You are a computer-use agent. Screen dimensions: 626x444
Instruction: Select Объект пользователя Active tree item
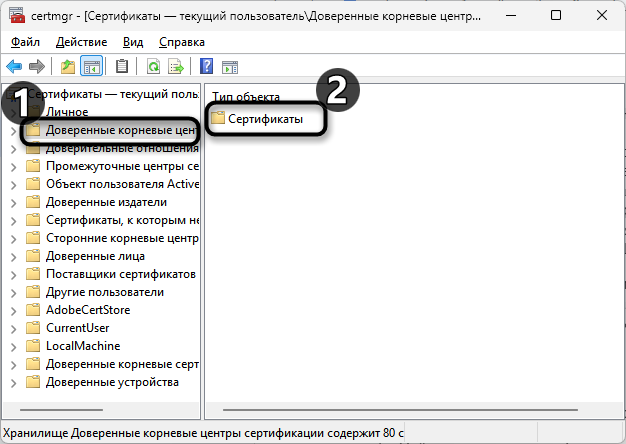122,184
